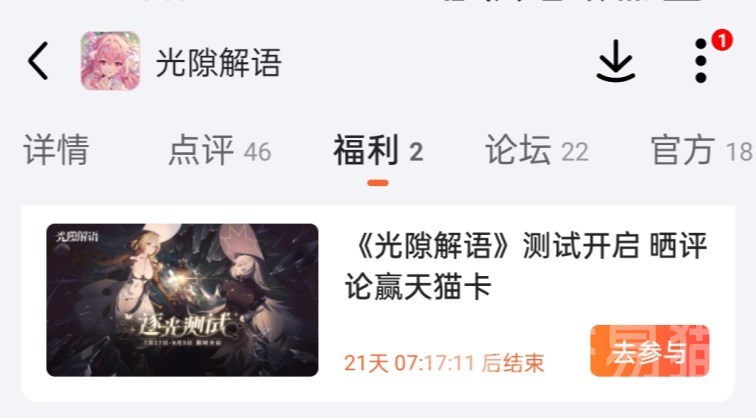
Task: Tap the 21天 countdown timer text
Action: (444, 363)
